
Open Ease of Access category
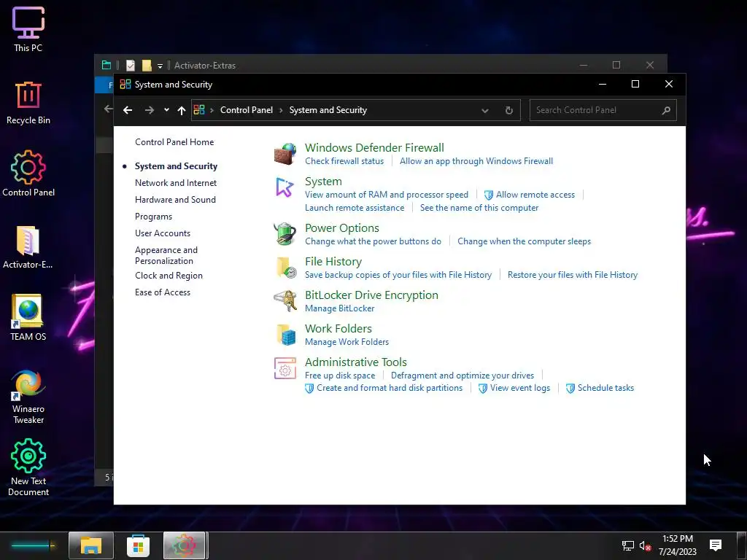pos(163,292)
